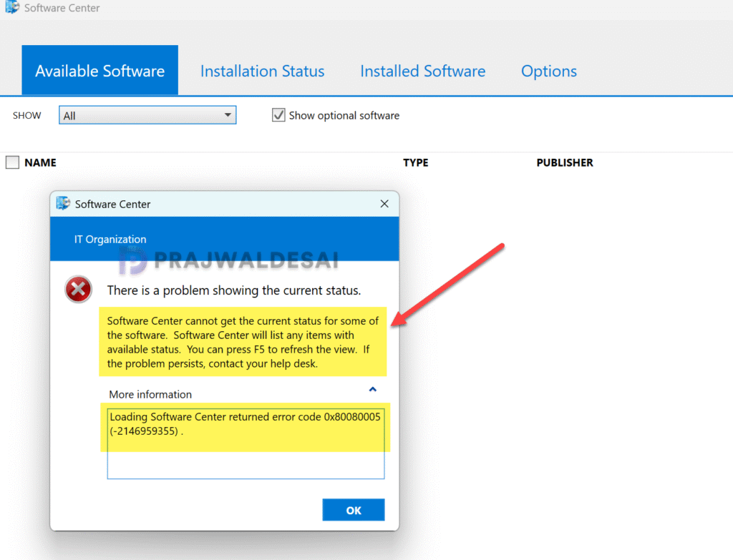Close the Software Center error dialog
The image size is (733, 560).
coord(384,204)
